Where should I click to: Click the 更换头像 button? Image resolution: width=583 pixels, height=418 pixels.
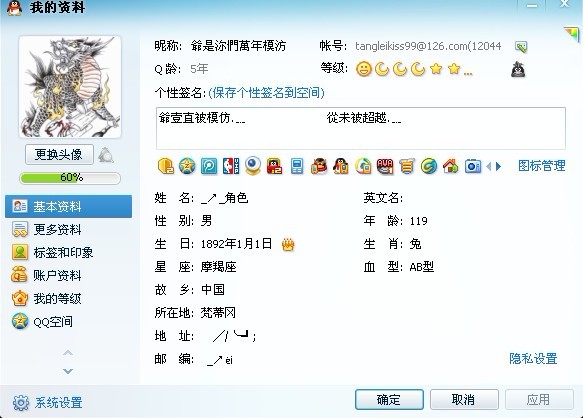coord(59,154)
